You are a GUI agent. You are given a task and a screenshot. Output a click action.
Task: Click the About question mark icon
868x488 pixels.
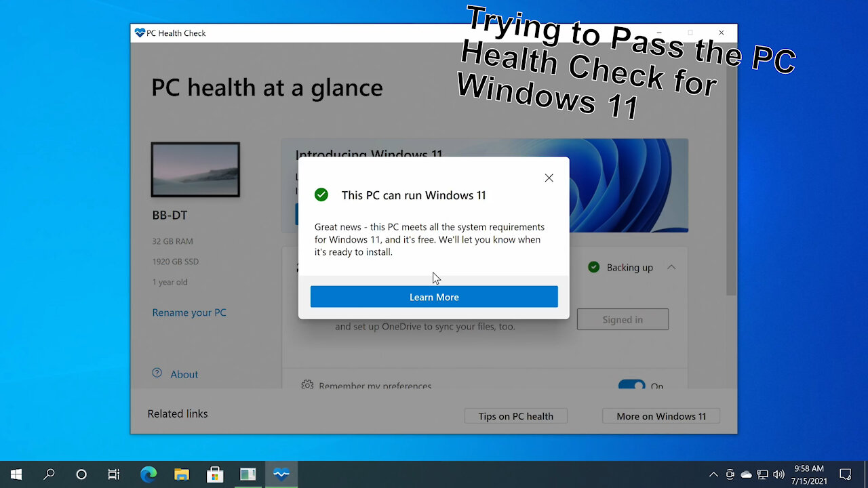[157, 373]
